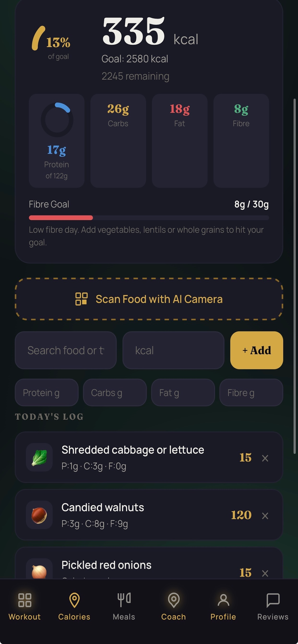Open the Calories tab icon

74,600
